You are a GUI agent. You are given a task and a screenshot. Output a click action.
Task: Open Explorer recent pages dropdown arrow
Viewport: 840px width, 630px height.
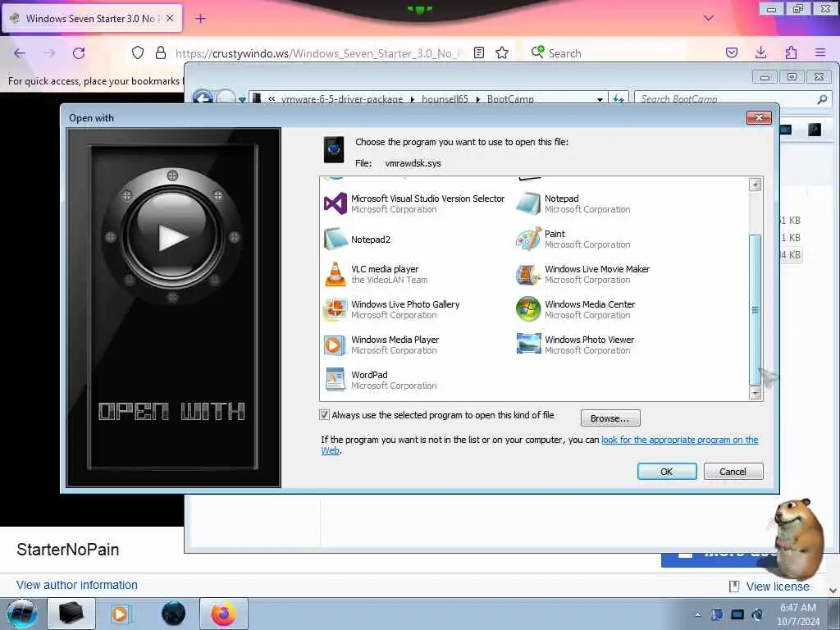pyautogui.click(x=242, y=99)
